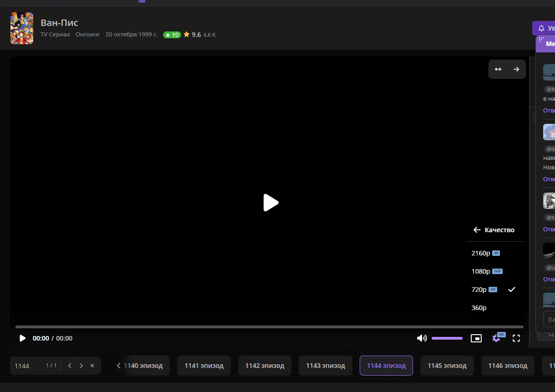555x392 pixels.
Task: Switch to 1142 эпизод
Action: tap(265, 366)
